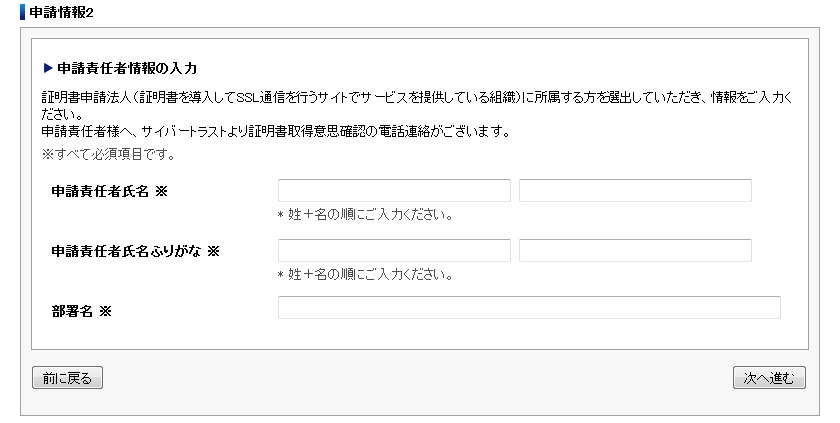Focus the given-name field for 申請責任者氏名
The height and width of the screenshot is (423, 840).
click(x=635, y=191)
